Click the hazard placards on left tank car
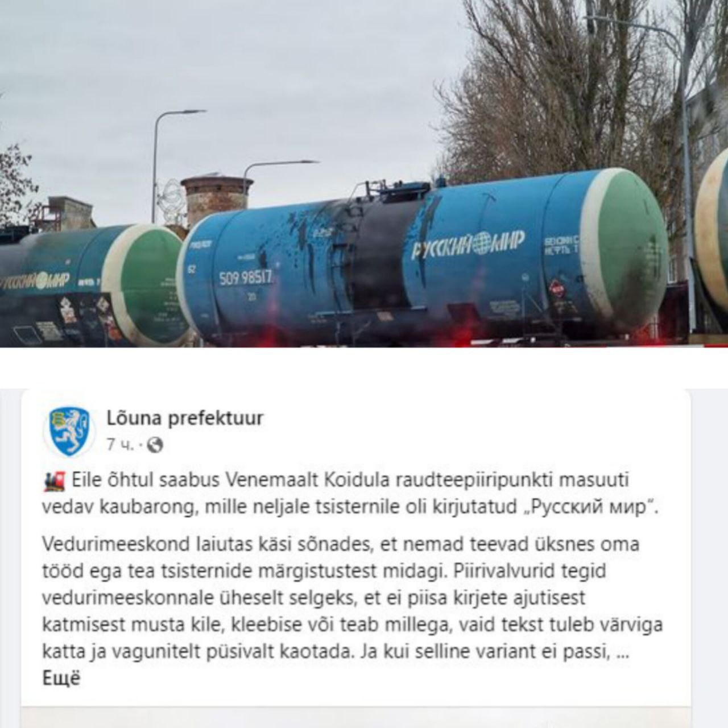The height and width of the screenshot is (728, 728). click(85, 309)
